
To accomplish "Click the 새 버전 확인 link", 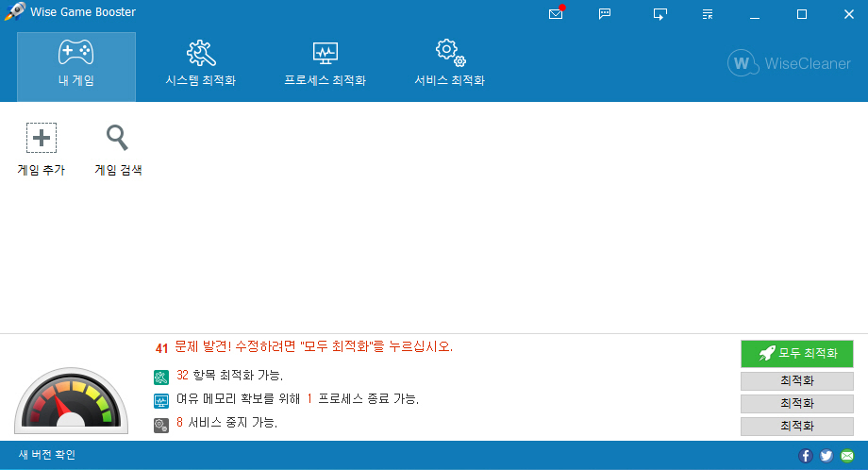I will pyautogui.click(x=47, y=455).
